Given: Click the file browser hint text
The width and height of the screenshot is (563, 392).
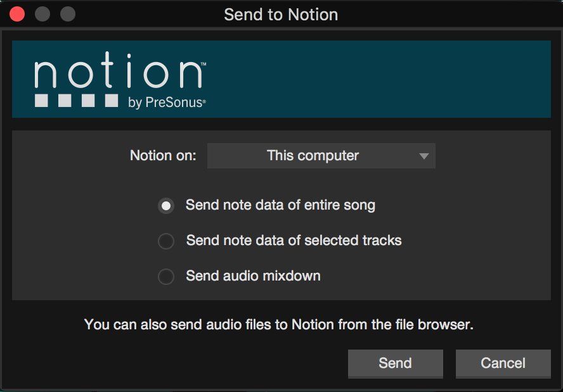Looking at the screenshot, I should [x=279, y=325].
